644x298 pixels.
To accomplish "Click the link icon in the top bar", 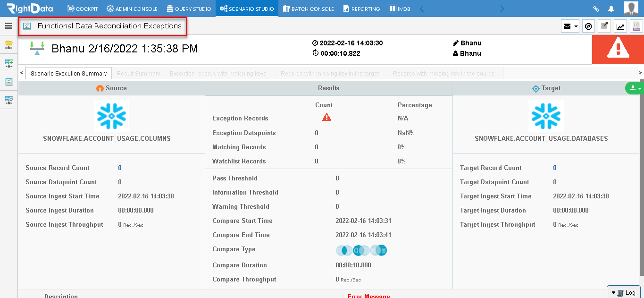I will click(595, 8).
